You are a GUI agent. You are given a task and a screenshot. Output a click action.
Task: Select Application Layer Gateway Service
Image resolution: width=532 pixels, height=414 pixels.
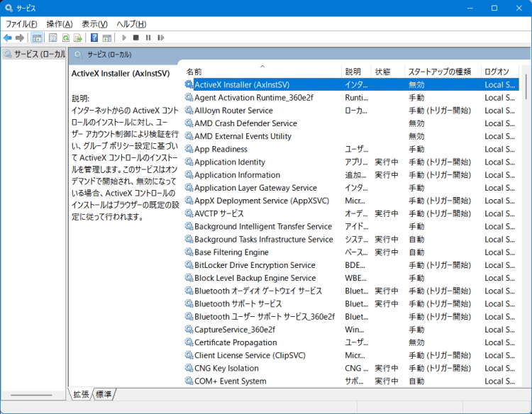click(352, 188)
